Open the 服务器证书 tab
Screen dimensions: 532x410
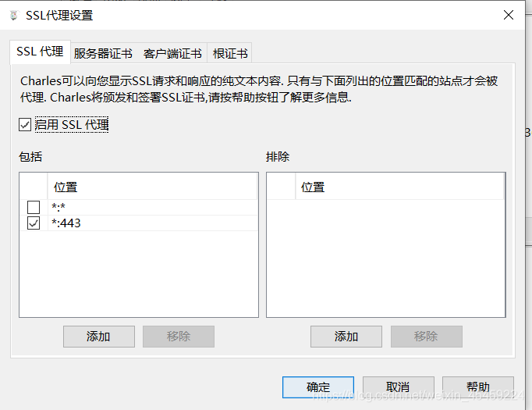tap(103, 53)
